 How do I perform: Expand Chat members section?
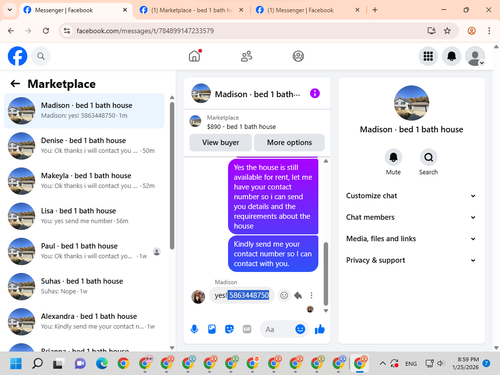pyautogui.click(x=411, y=217)
